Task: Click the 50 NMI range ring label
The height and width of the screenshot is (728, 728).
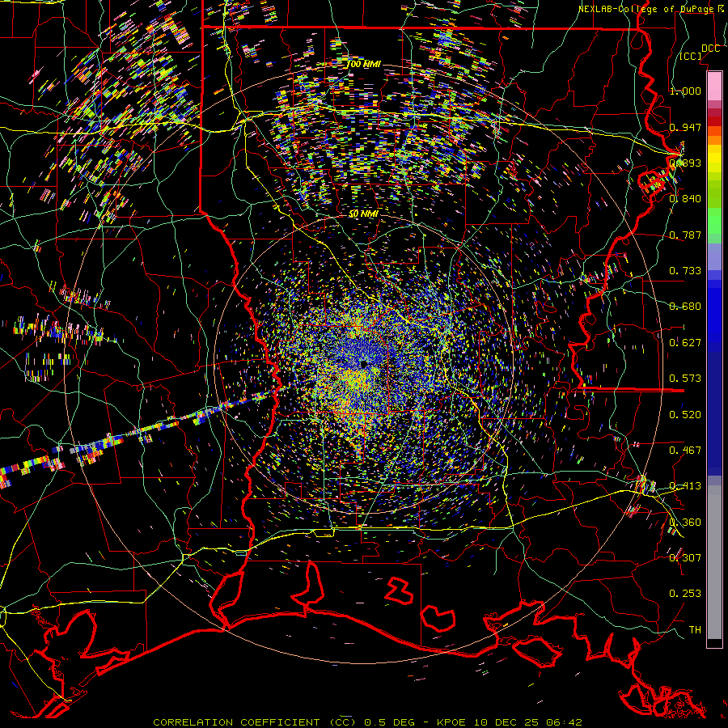Action: click(363, 214)
